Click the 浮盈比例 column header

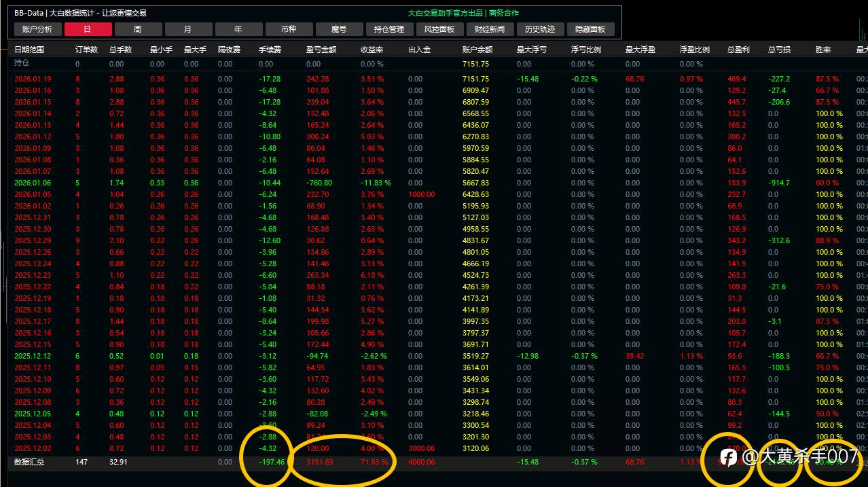[695, 50]
